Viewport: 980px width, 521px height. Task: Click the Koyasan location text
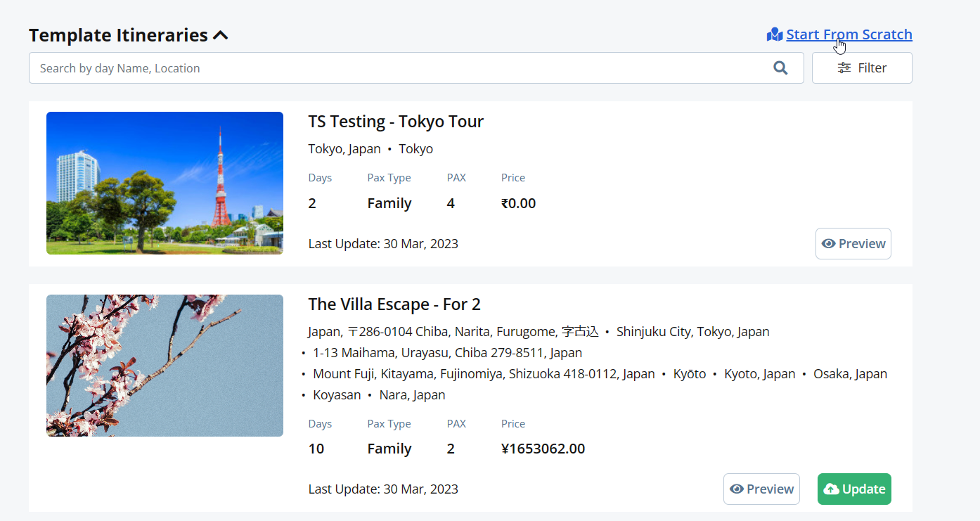tap(337, 395)
